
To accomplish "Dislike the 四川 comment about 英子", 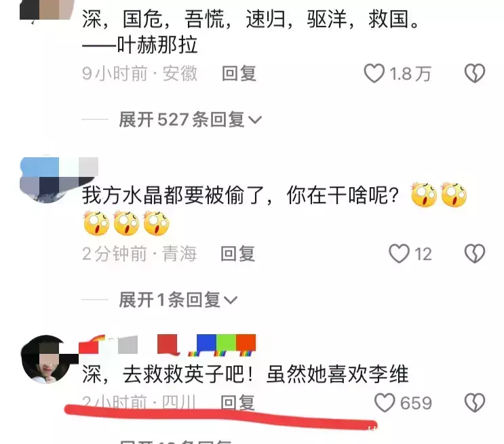I will 475,403.
